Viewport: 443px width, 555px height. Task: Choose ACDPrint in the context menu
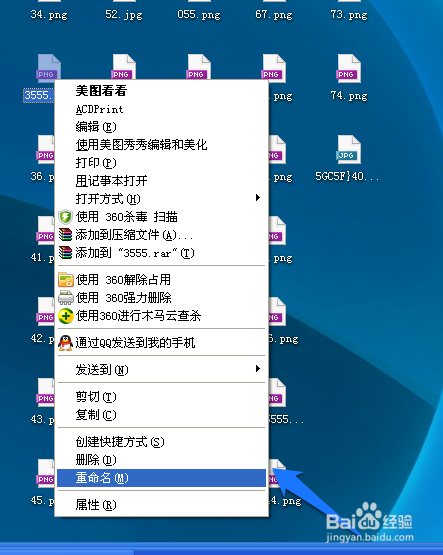99,109
